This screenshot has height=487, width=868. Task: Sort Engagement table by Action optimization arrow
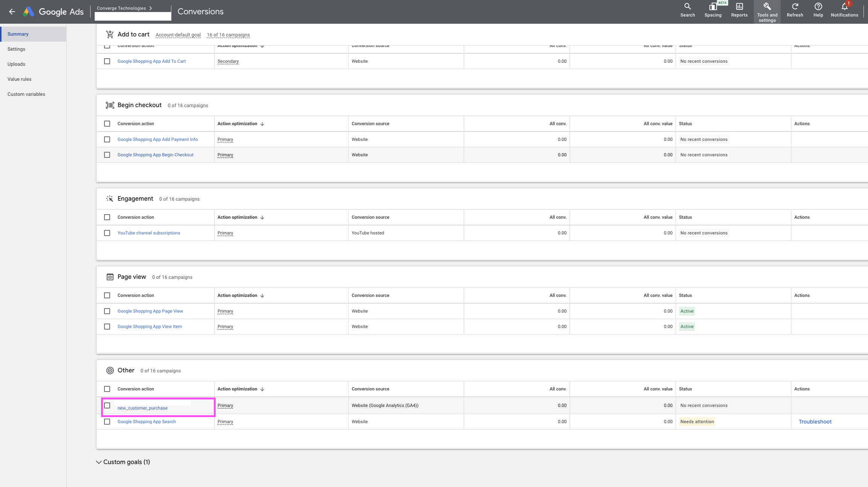262,217
